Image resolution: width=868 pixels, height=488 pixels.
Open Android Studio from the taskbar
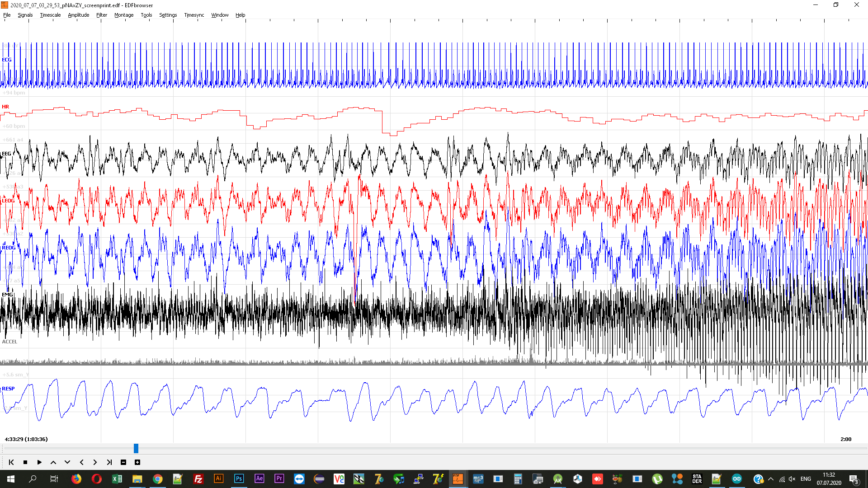tap(558, 479)
